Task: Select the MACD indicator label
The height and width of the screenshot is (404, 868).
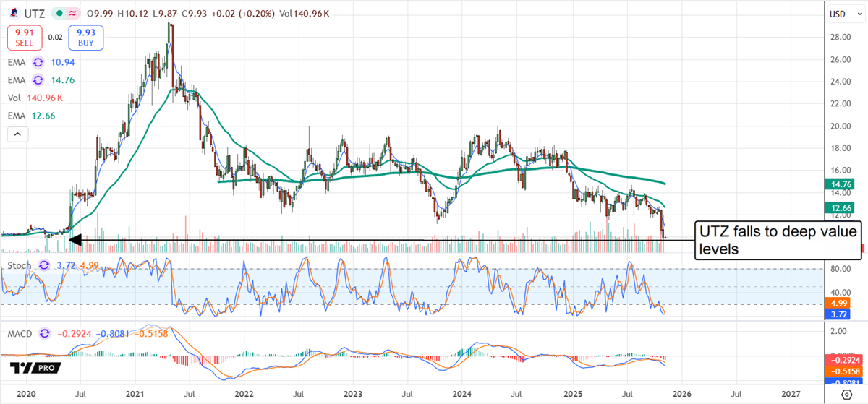Action: click(20, 334)
